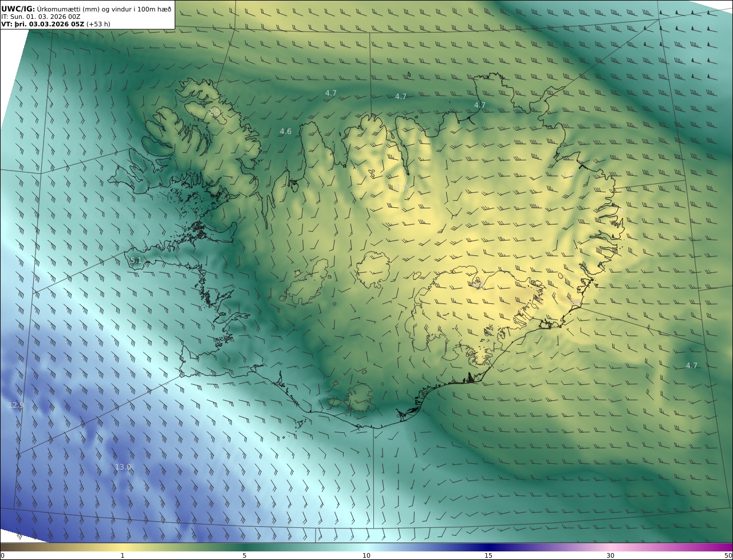Screen dimensions: 733x560
Task: Click the "4.7" label over the southeast sea
Action: point(692,366)
